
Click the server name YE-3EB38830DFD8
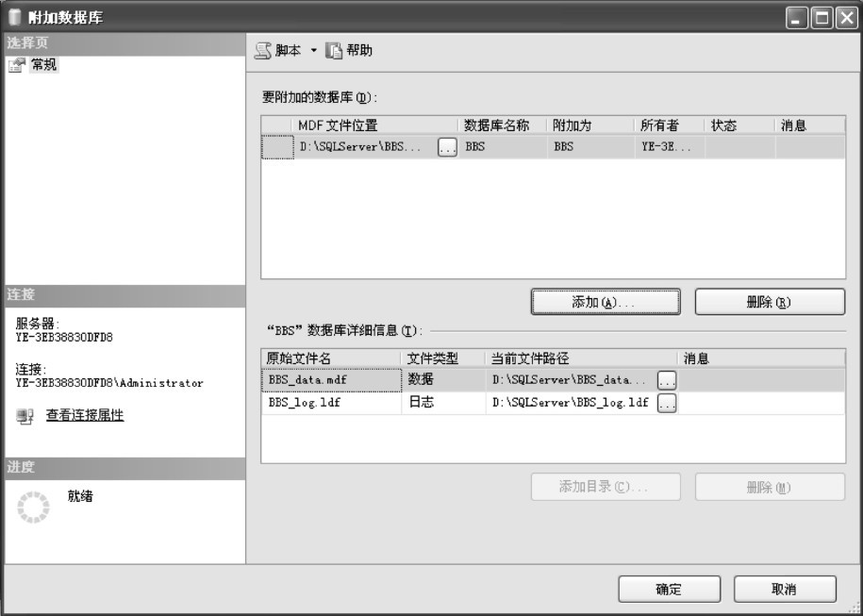click(x=64, y=338)
